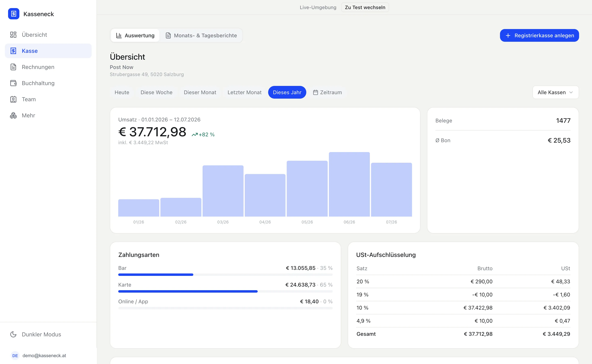
Task: Click the Ø Bon value € 25,53
Action: (559, 140)
